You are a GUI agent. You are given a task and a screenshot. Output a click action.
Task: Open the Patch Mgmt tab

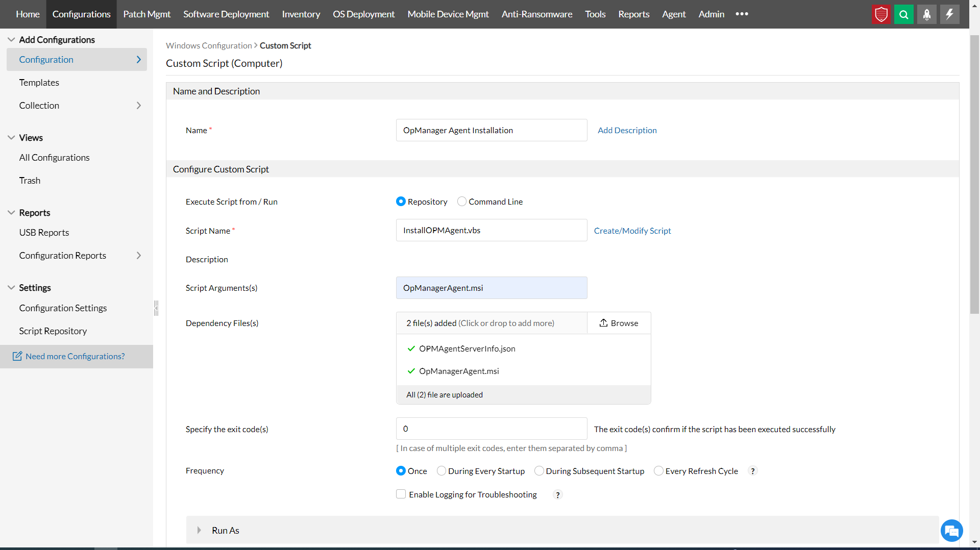[x=146, y=14]
